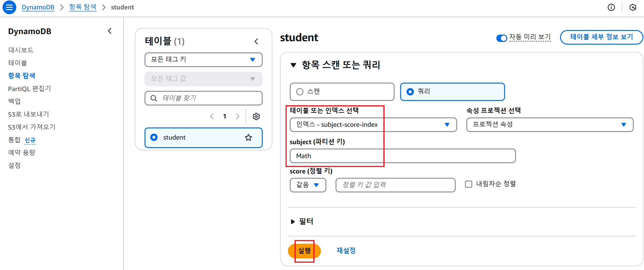
Task: Favorite the student table with star icon
Action: coord(248,137)
